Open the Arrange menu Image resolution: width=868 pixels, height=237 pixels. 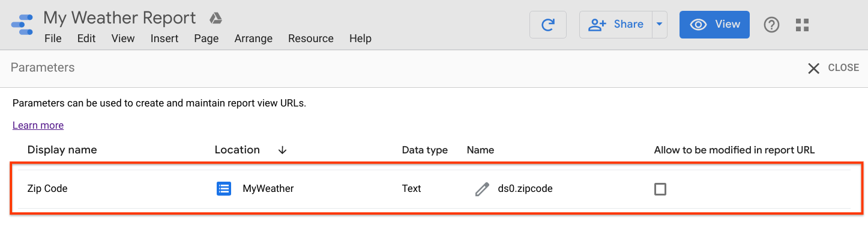[x=253, y=38]
